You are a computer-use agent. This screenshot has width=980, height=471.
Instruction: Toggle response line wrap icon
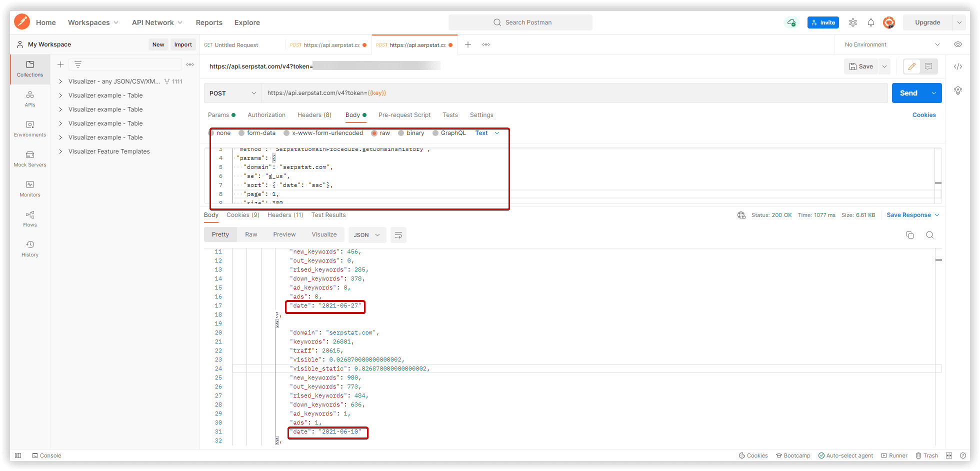[x=398, y=235]
